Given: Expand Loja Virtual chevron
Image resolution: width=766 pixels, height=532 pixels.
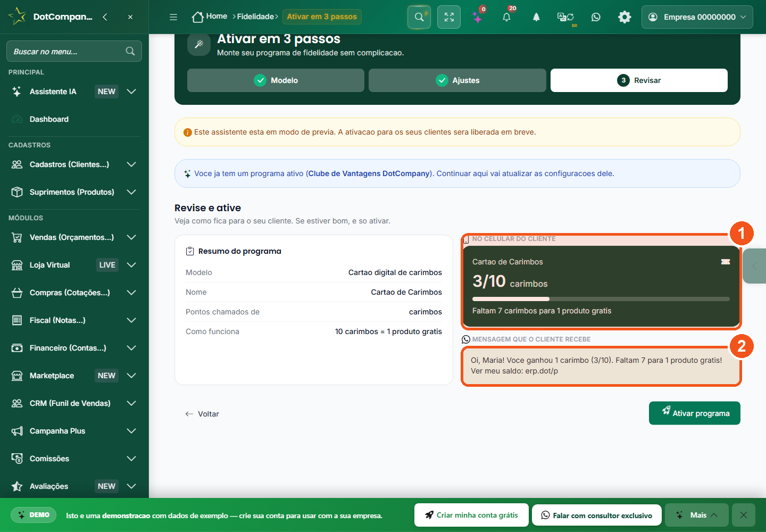Looking at the screenshot, I should click(131, 265).
